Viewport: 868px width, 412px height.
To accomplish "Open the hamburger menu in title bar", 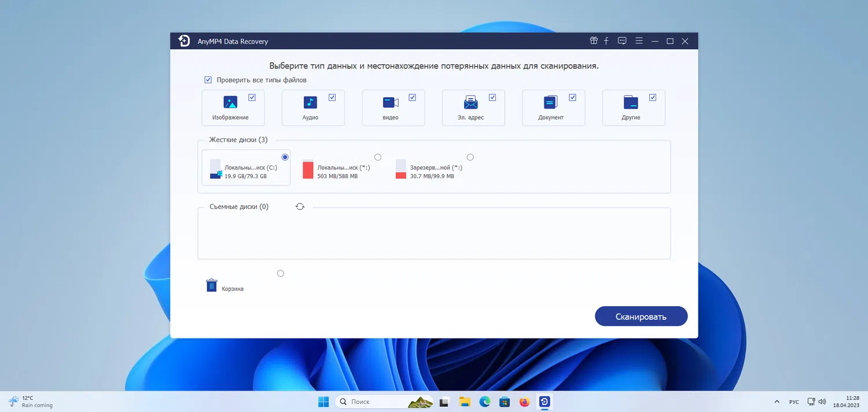I will pyautogui.click(x=638, y=41).
